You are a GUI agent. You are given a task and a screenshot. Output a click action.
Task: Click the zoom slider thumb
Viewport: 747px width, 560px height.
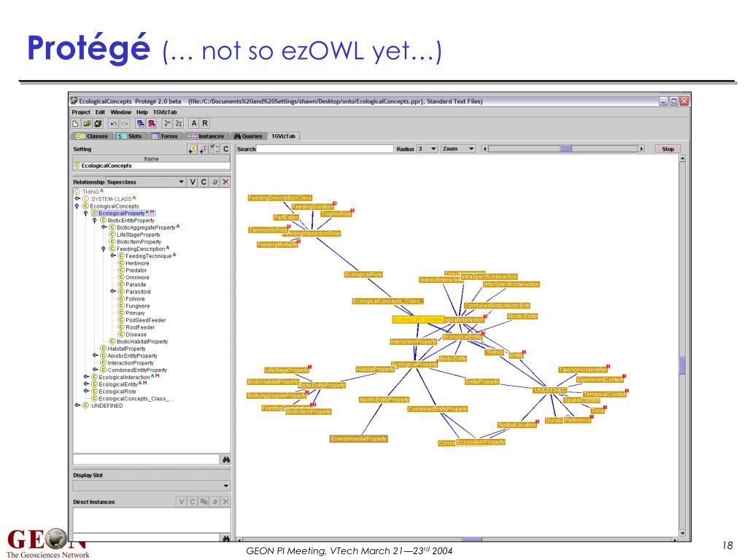coord(566,149)
